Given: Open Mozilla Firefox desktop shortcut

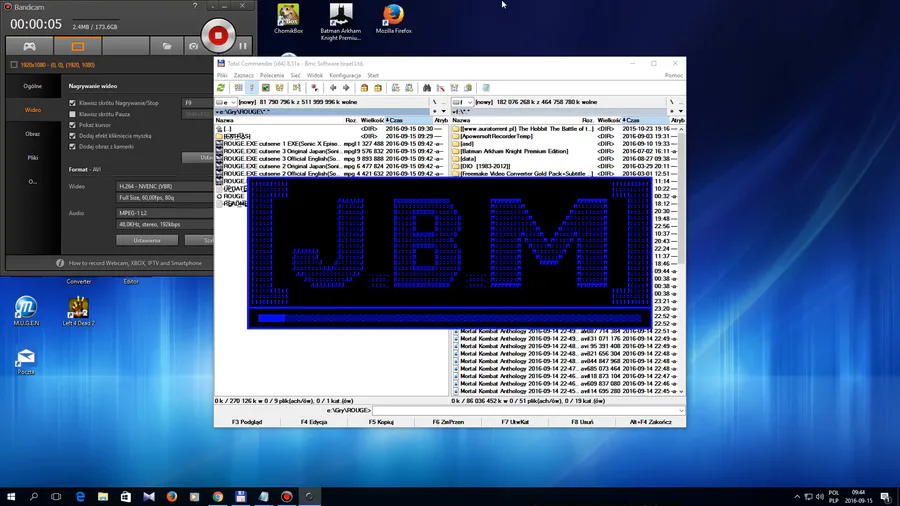Looking at the screenshot, I should tap(394, 19).
